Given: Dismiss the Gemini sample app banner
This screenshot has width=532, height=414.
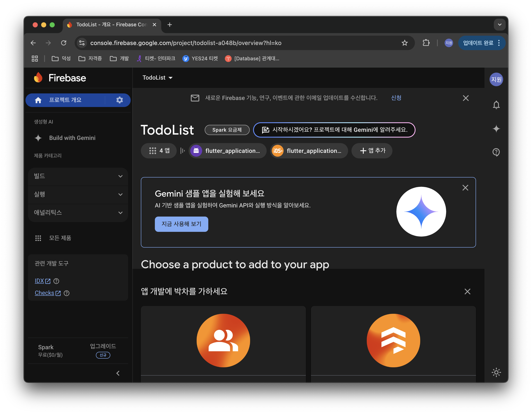Looking at the screenshot, I should (465, 188).
